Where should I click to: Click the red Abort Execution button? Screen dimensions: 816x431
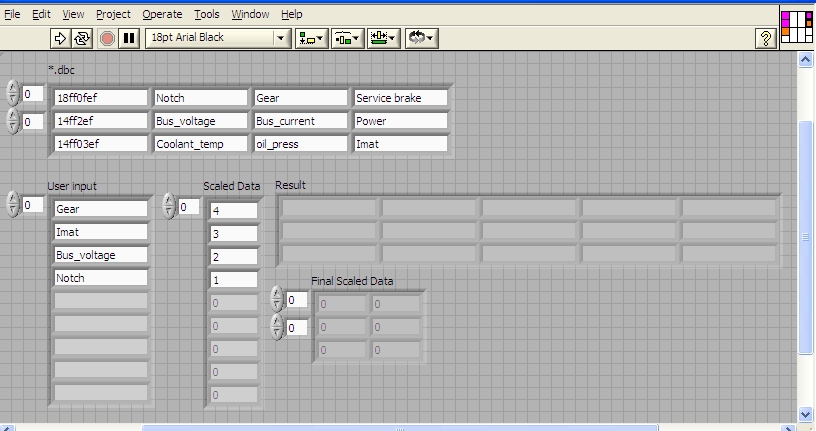click(x=107, y=38)
